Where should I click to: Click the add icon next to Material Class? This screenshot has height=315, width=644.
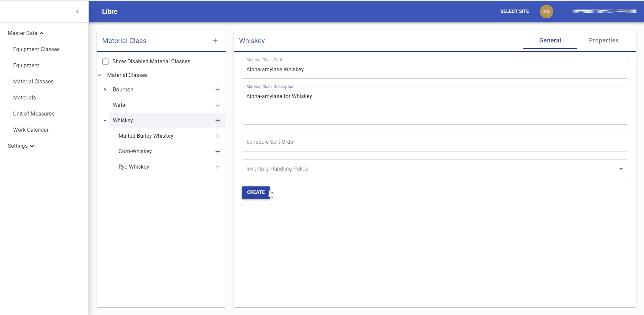pos(215,41)
